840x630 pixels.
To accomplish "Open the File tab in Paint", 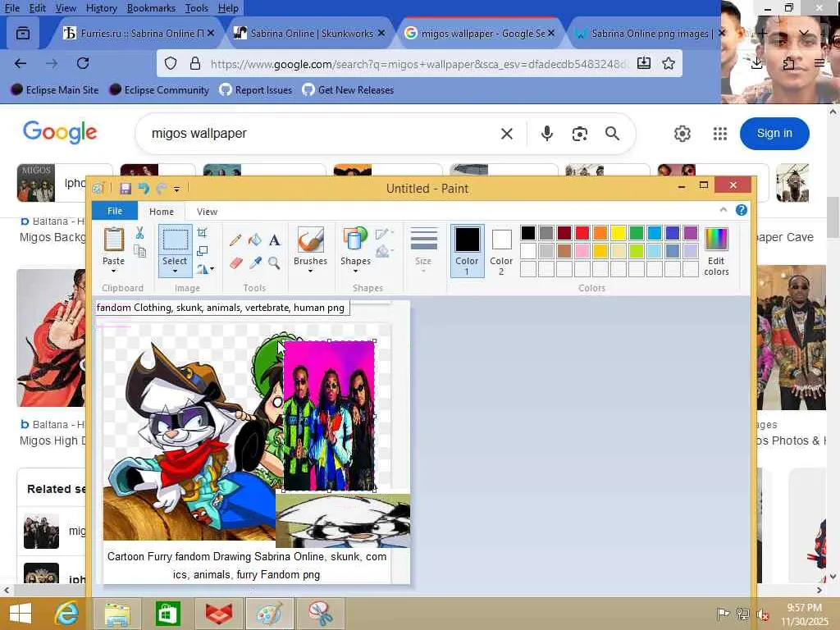I will point(115,211).
